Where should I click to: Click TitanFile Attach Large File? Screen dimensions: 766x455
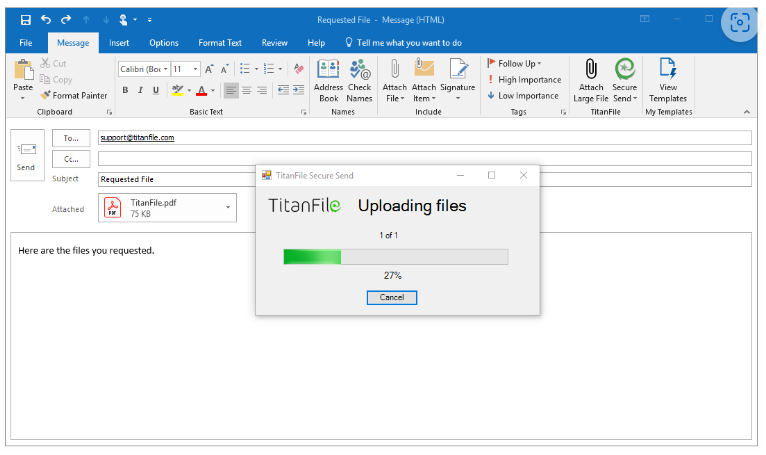591,80
